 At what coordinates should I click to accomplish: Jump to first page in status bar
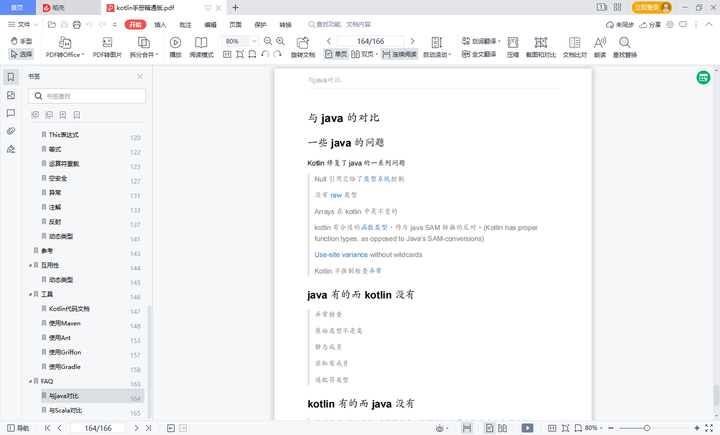[48, 428]
